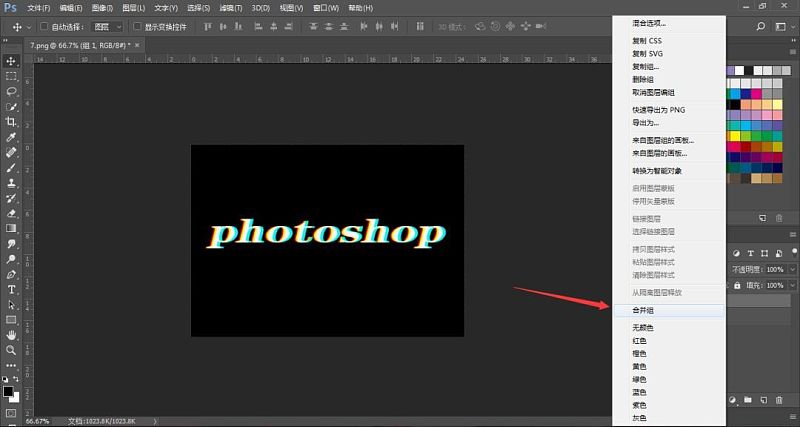Select the Quick Selection tool
Viewport: 800px width, 427px height.
click(11, 107)
